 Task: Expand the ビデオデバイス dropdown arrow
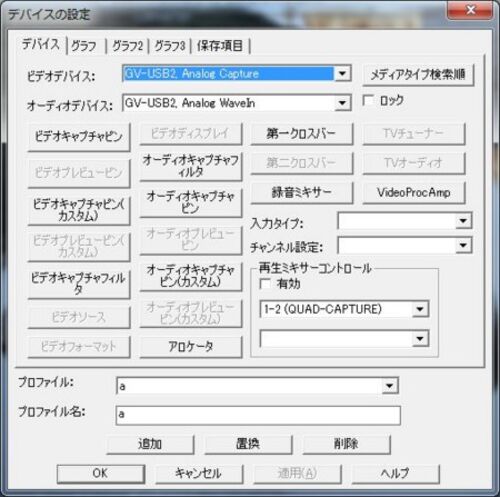coord(342,73)
